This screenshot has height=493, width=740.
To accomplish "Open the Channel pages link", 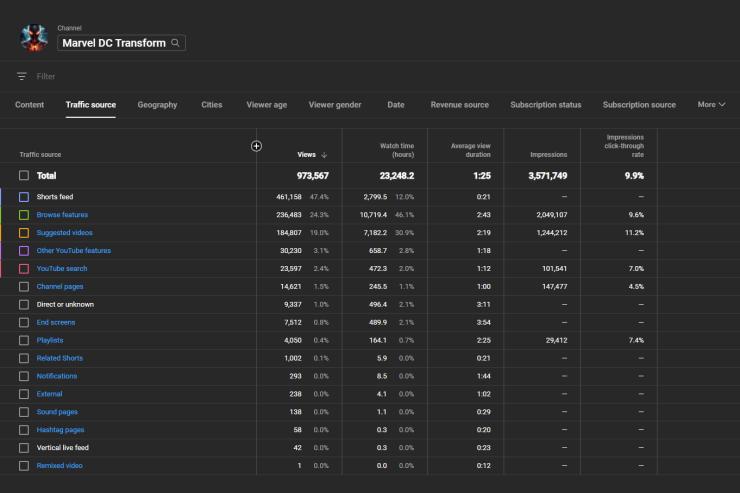I will click(x=60, y=286).
